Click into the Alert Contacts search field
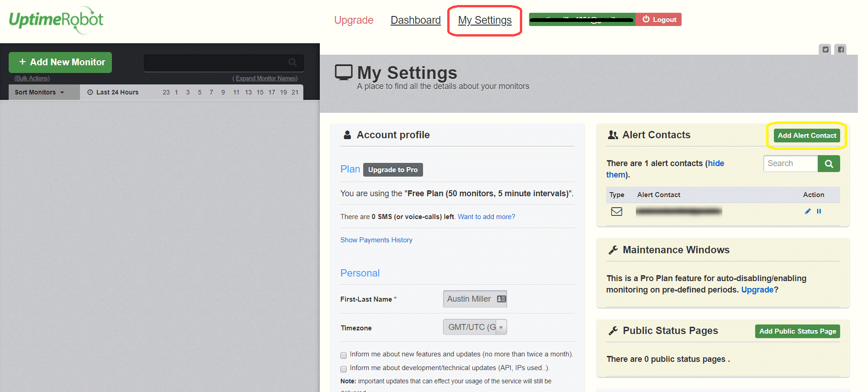This screenshot has width=868, height=392. pyautogui.click(x=790, y=164)
